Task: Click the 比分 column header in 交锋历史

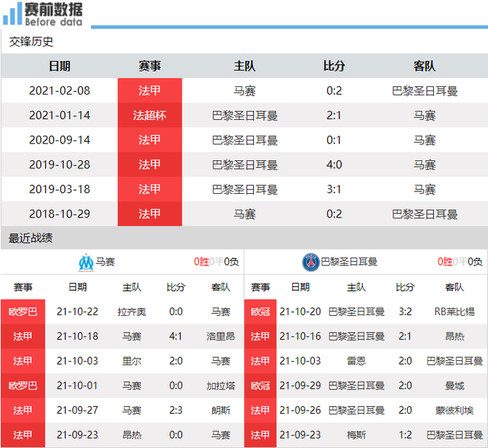Action: 334,66
